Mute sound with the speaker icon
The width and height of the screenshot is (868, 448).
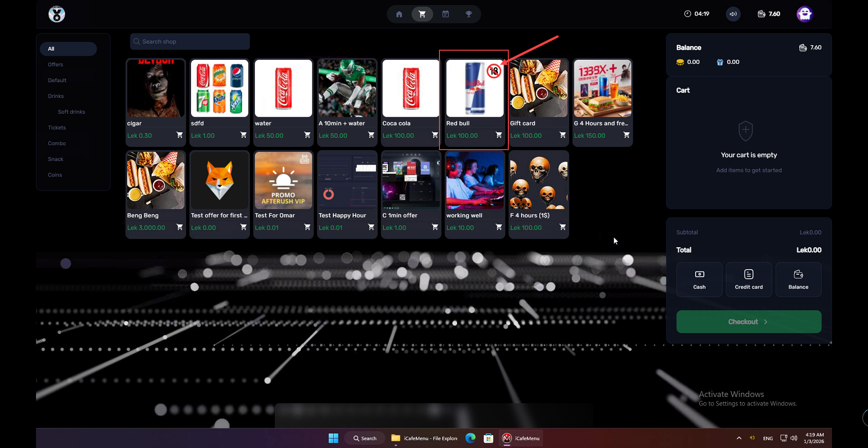[x=733, y=14]
